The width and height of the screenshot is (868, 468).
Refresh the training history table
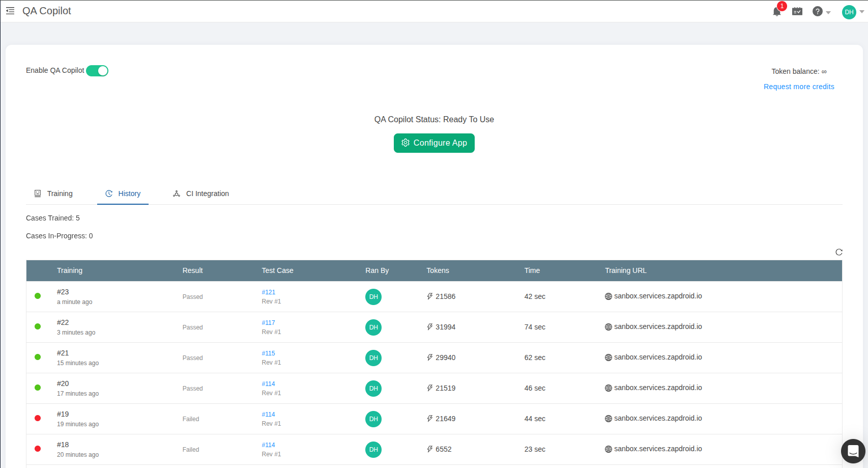coord(839,252)
